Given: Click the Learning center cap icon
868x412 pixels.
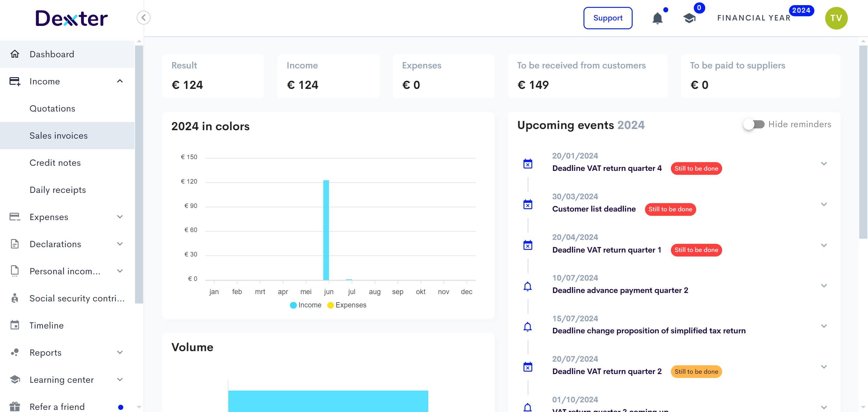Looking at the screenshot, I should pyautogui.click(x=15, y=379).
